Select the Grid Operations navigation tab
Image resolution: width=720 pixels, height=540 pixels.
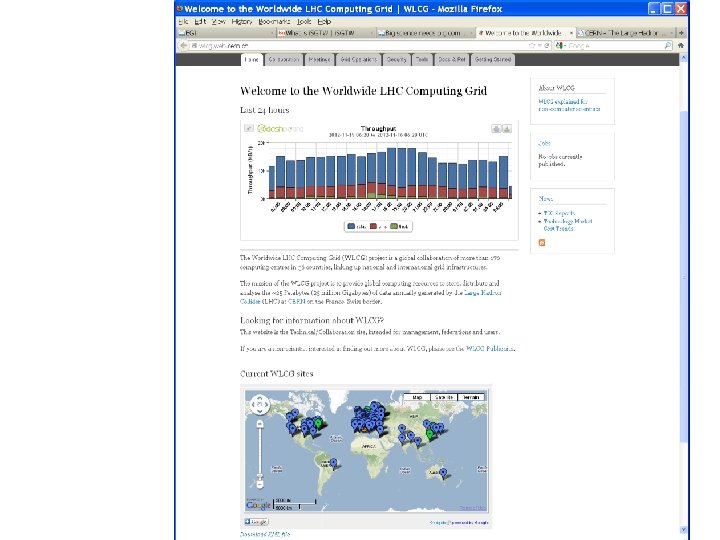359,60
